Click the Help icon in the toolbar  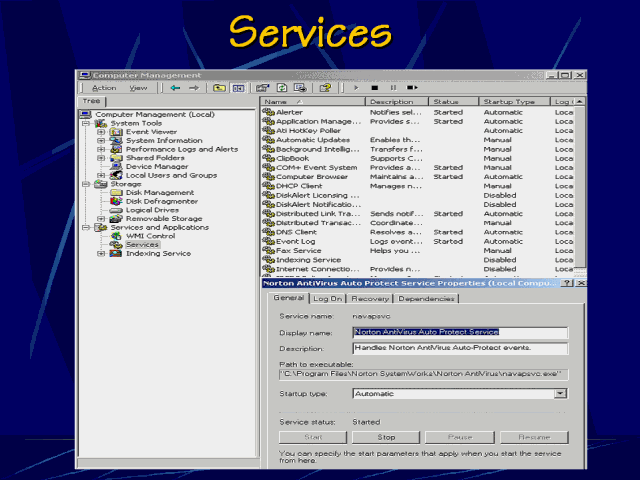pyautogui.click(x=325, y=87)
